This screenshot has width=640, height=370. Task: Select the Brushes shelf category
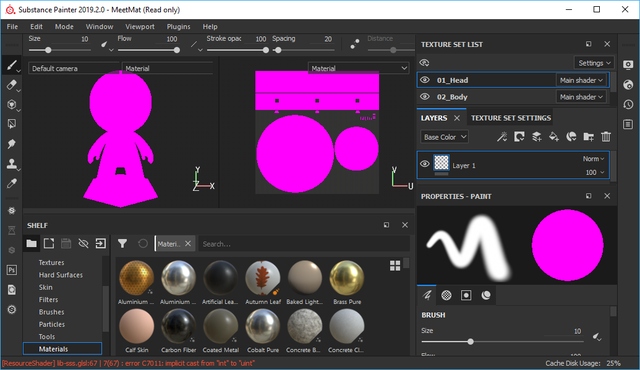pos(51,312)
